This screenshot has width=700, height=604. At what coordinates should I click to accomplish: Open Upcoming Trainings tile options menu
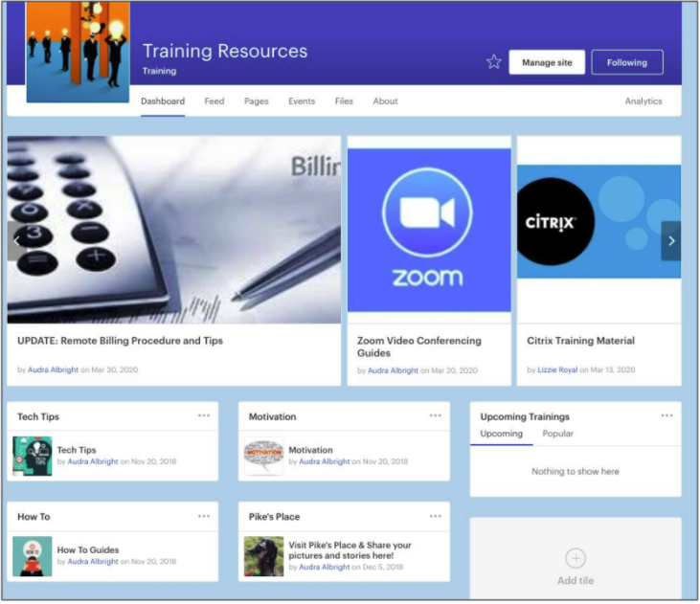click(x=666, y=415)
